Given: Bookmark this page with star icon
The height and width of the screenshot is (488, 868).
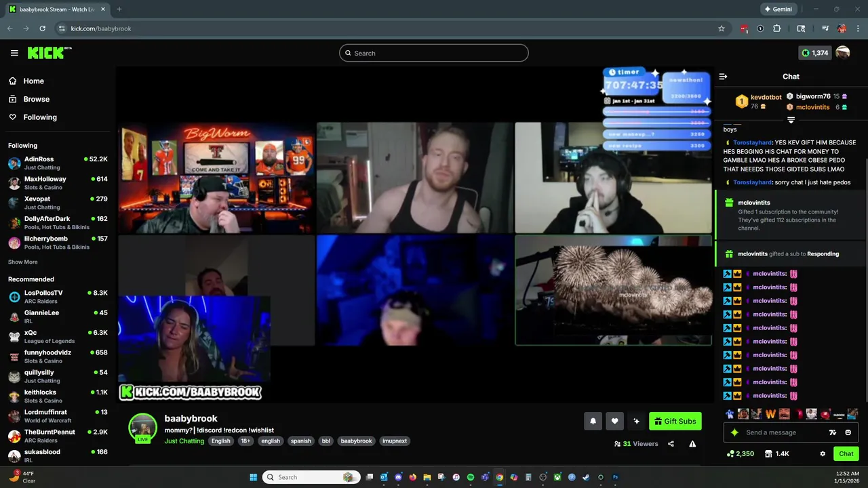Looking at the screenshot, I should coord(722,28).
